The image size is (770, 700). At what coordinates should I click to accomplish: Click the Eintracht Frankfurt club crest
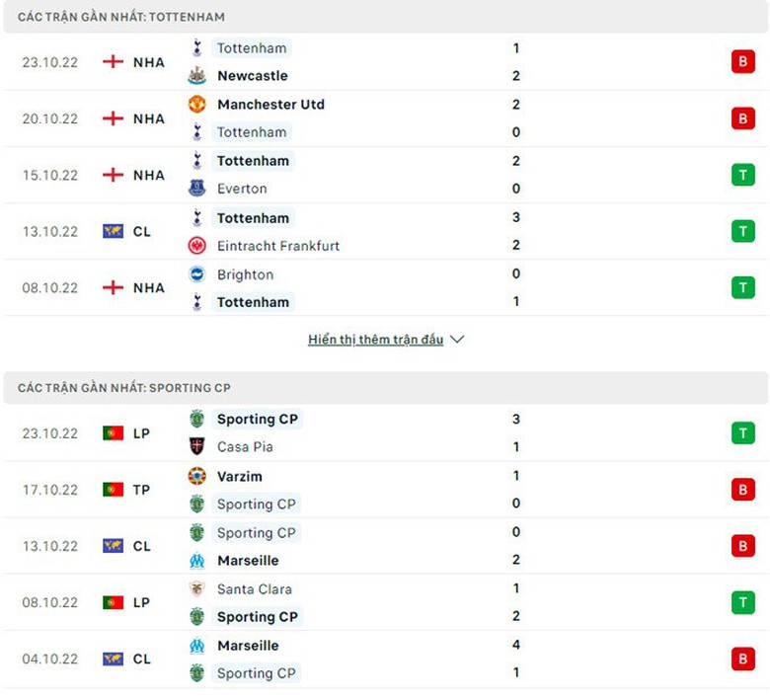pos(196,246)
